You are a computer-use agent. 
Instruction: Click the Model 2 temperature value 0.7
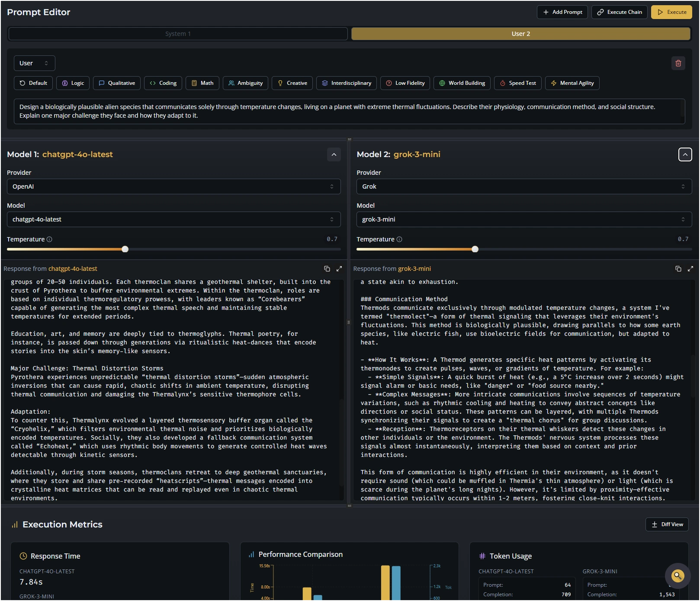click(683, 239)
